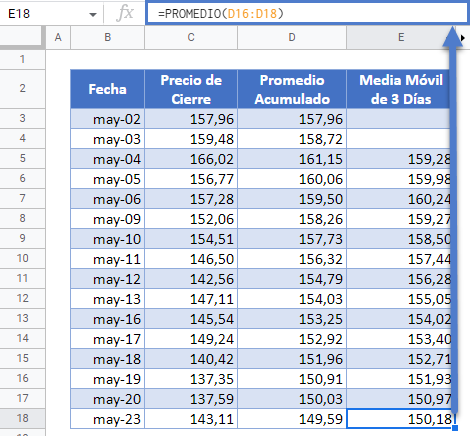Select closing price cell 157,28

click(x=191, y=199)
